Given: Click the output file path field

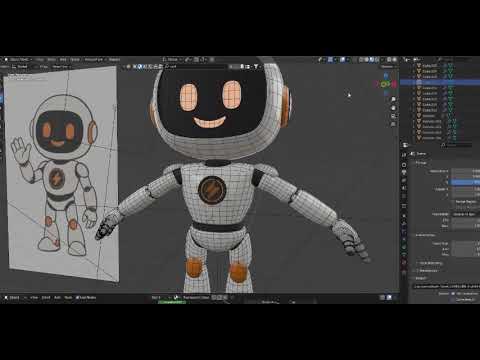Looking at the screenshot, I should pyautogui.click(x=447, y=286).
